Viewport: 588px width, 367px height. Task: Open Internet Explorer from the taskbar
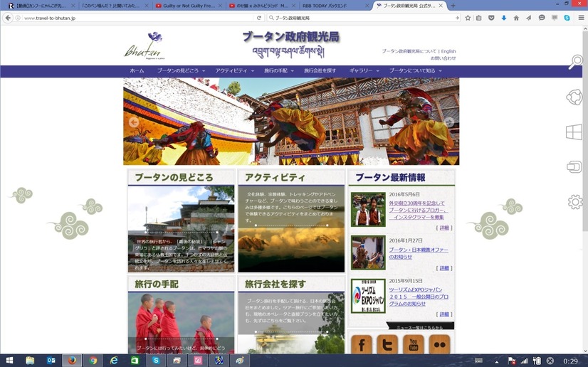pyautogui.click(x=114, y=361)
